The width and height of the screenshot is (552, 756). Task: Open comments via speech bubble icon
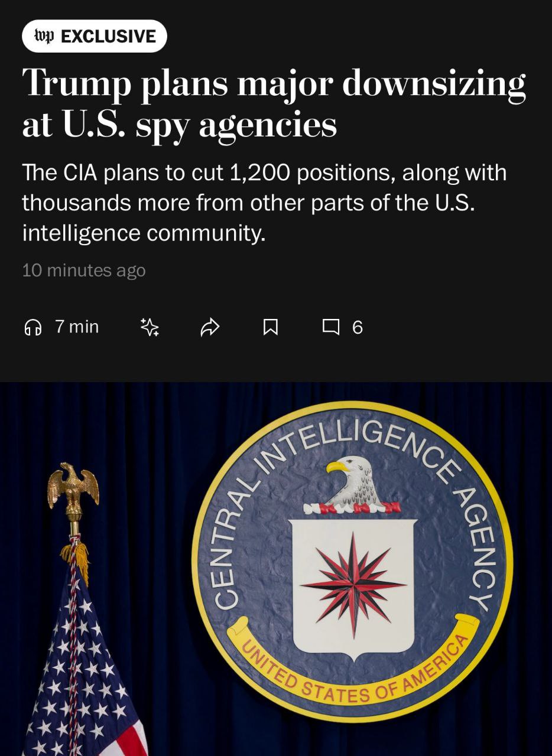point(331,327)
